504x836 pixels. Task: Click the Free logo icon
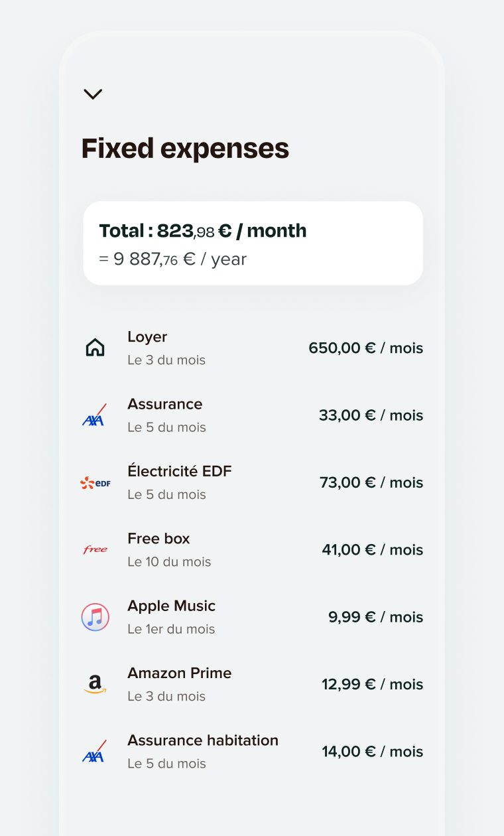95,549
